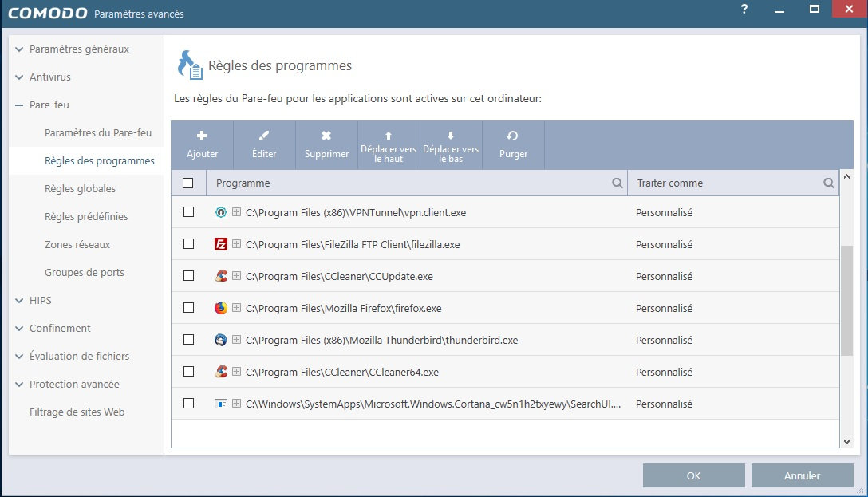Open search in Traiter comme column header
This screenshot has height=497, width=868.
[829, 183]
